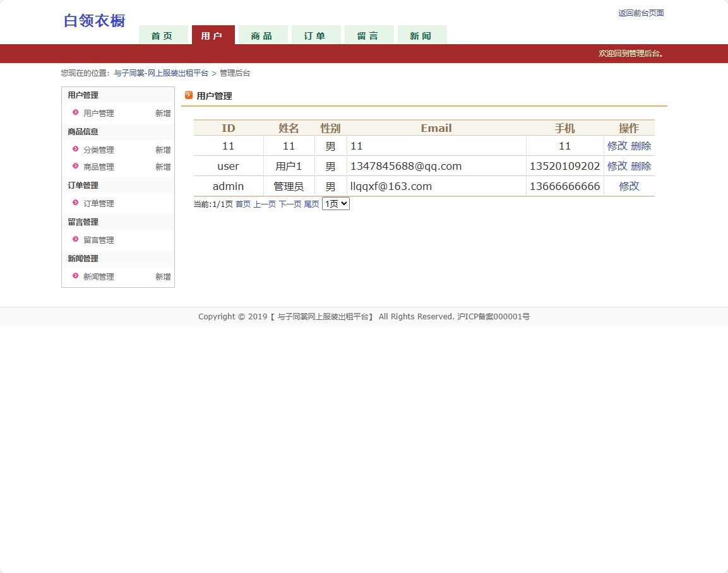The width and height of the screenshot is (728, 573).
Task: Click 尾页 in the pagination bar
Action: [312, 203]
